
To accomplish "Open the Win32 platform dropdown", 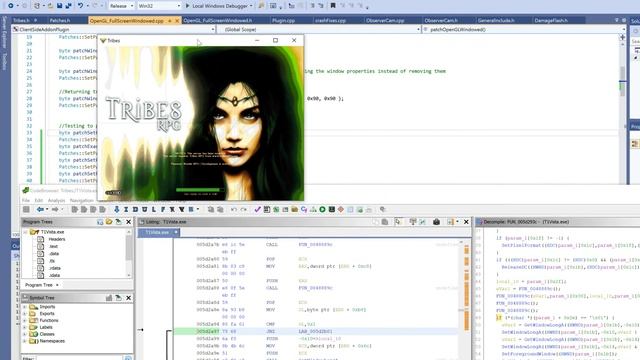I will (x=159, y=6).
